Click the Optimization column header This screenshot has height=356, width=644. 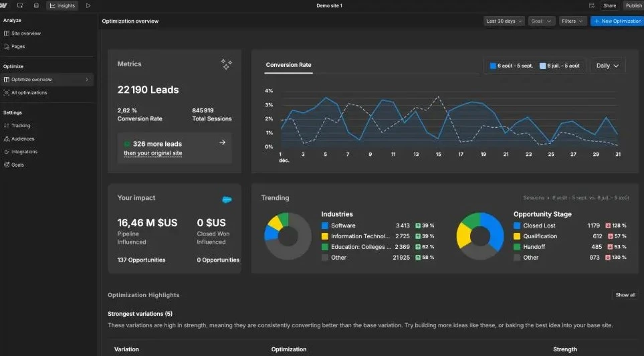[x=289, y=349]
